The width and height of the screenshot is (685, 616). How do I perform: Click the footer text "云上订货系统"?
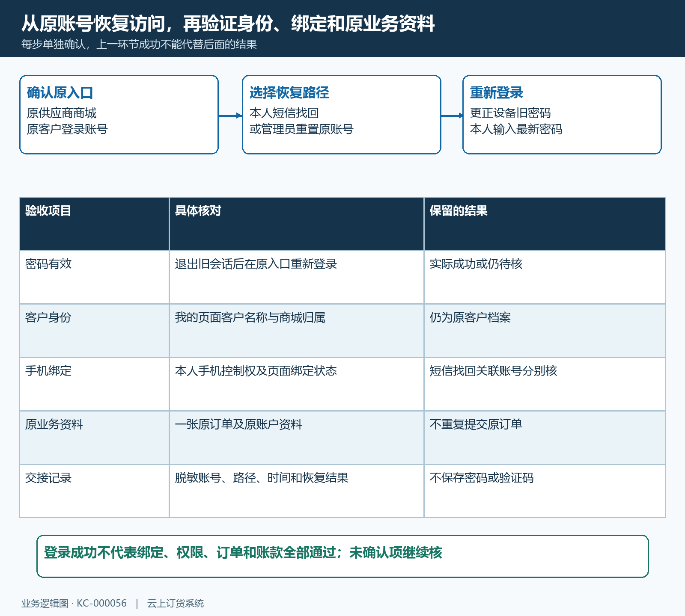(176, 603)
